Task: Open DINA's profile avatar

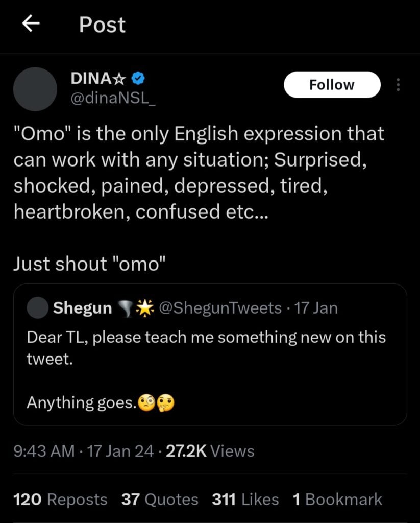Action: [x=35, y=89]
